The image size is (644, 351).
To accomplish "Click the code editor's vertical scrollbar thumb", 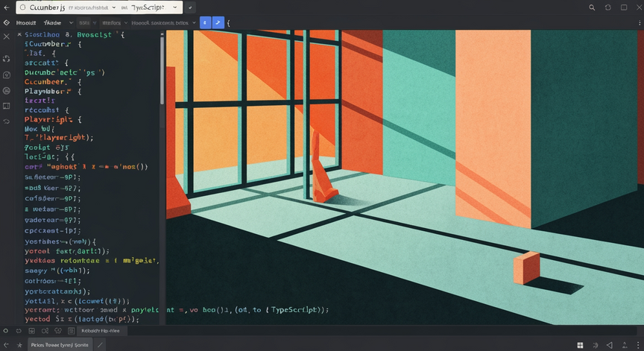I will [x=162, y=70].
